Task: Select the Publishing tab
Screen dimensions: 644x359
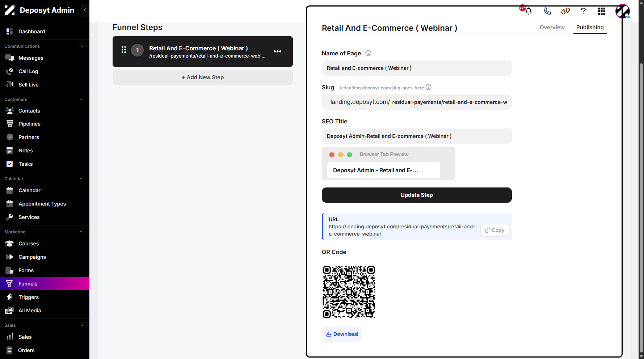Action: click(590, 28)
